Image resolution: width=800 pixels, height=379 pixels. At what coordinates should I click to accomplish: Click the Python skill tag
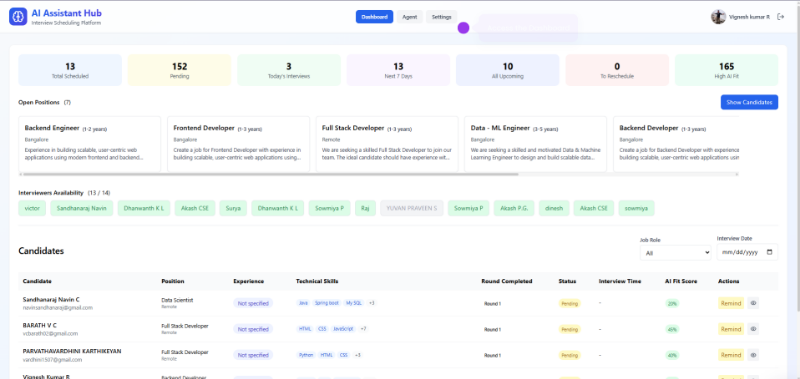306,355
